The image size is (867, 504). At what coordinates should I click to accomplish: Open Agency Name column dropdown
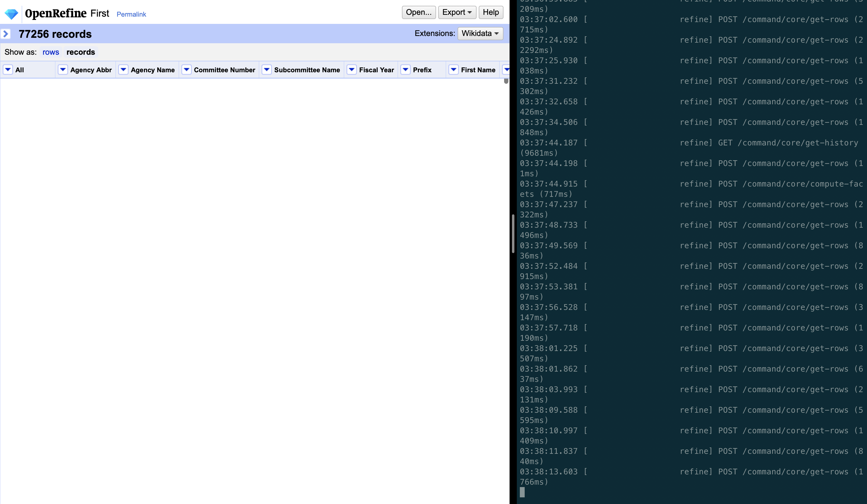click(x=123, y=70)
